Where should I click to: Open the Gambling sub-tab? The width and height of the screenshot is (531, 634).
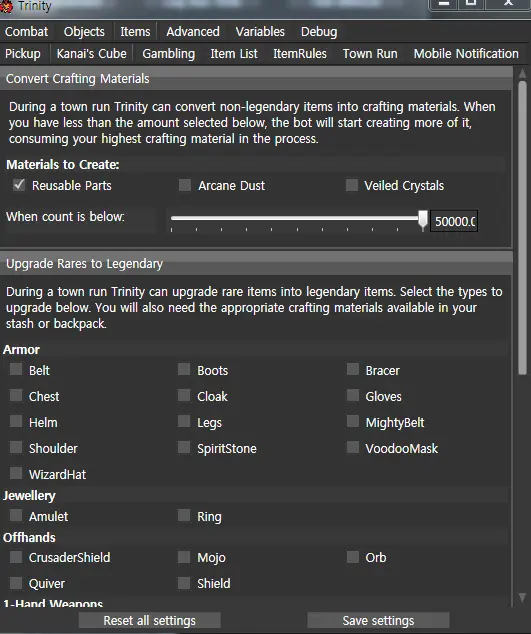pos(168,54)
